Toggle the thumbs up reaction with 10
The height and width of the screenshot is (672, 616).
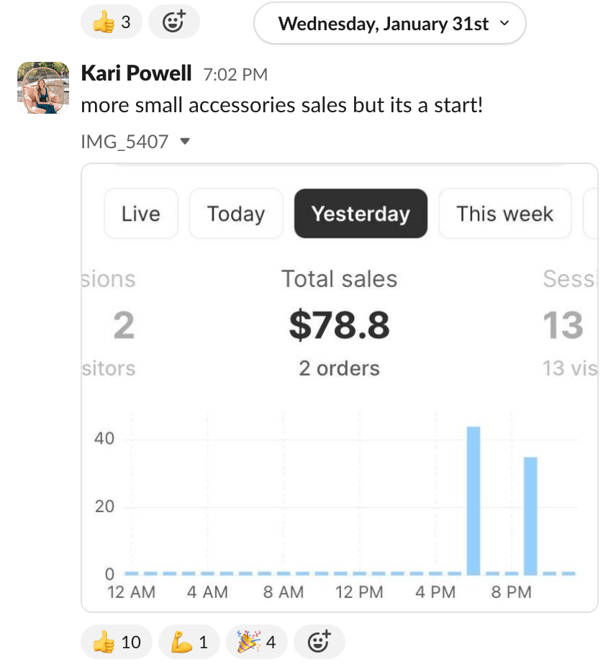click(x=116, y=642)
